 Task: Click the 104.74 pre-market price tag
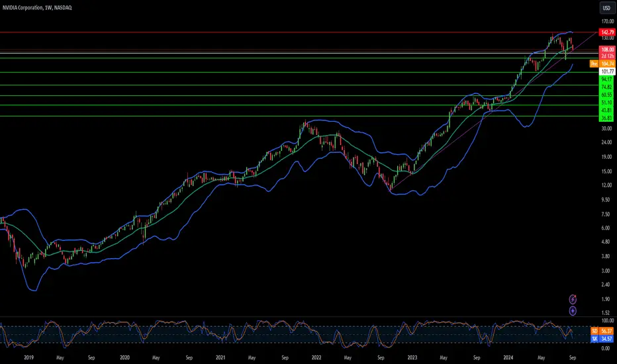pyautogui.click(x=607, y=64)
